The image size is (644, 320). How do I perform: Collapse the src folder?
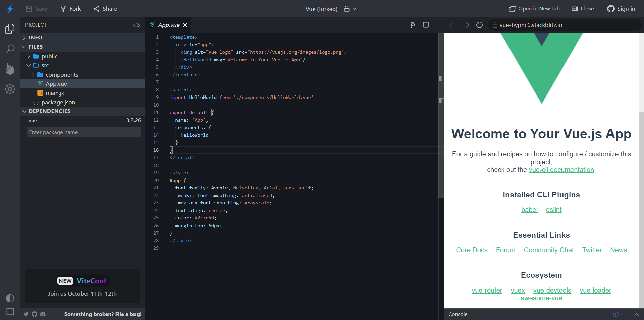point(83,65)
